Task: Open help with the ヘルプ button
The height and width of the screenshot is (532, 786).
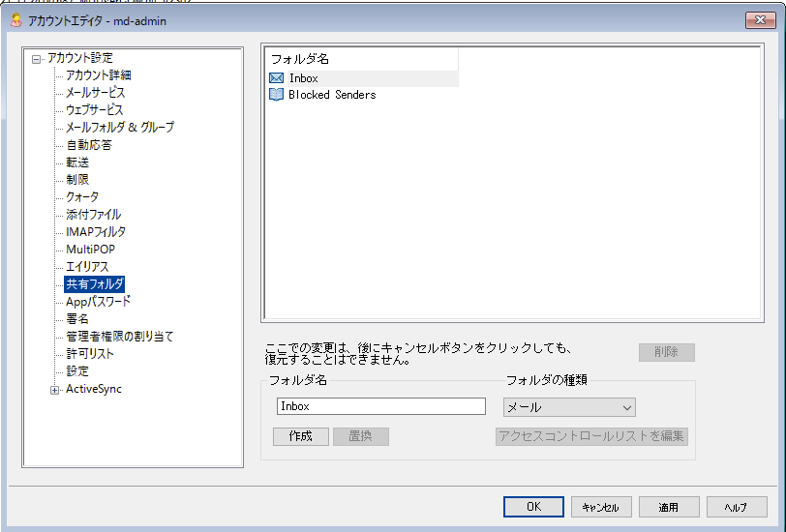Action: tap(737, 507)
